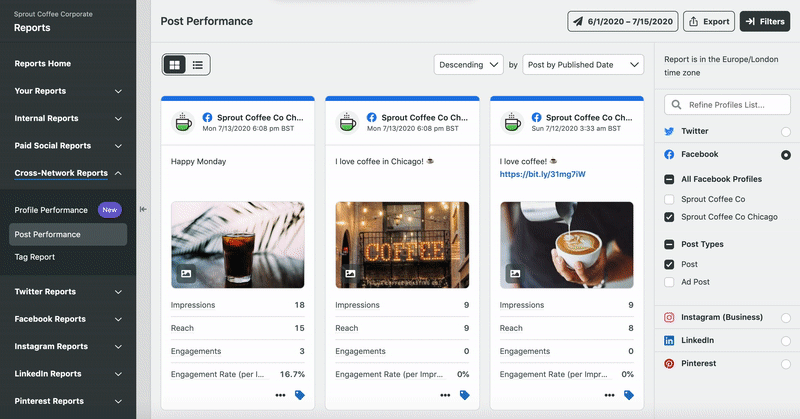Toggle the Post Types checkbox
The height and width of the screenshot is (419, 800).
click(x=669, y=244)
